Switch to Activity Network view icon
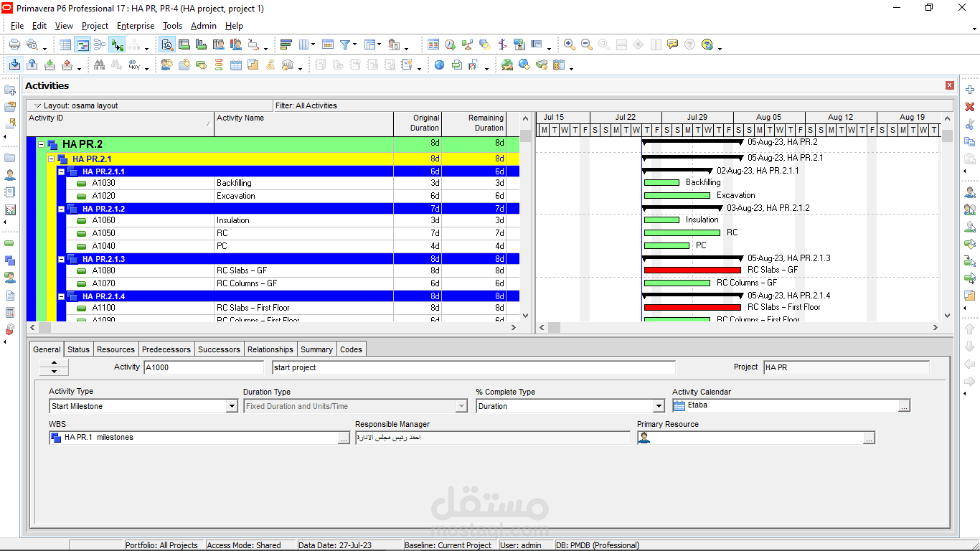 tap(100, 44)
